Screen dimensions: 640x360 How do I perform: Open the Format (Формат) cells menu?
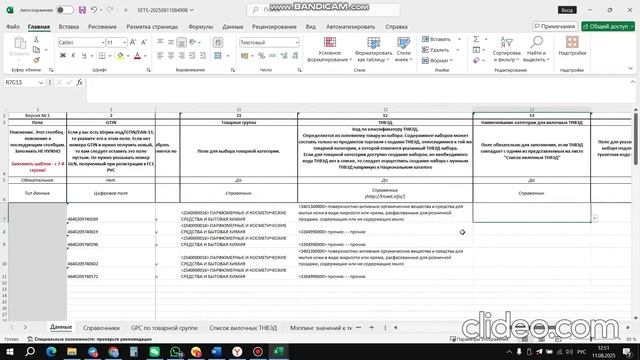coord(437,60)
